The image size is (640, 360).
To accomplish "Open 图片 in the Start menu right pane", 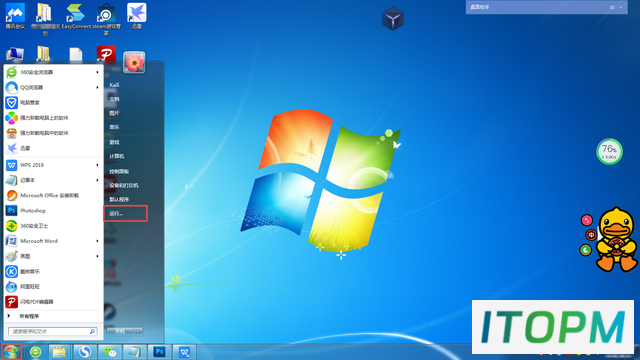I will click(x=114, y=113).
